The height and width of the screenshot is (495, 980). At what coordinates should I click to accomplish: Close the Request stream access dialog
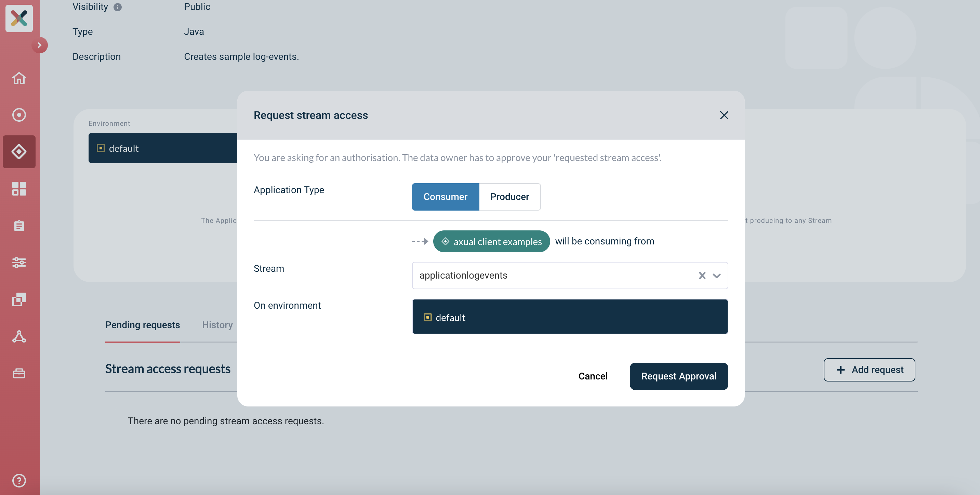(724, 115)
